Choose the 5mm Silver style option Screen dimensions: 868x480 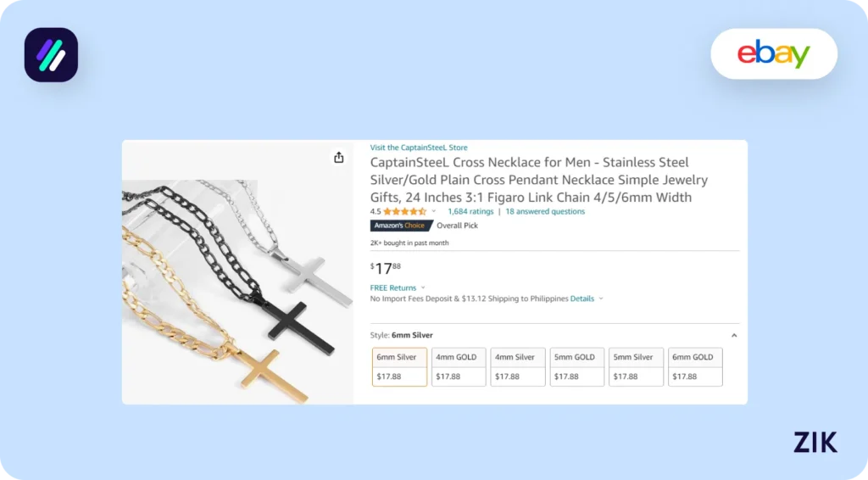click(x=636, y=366)
